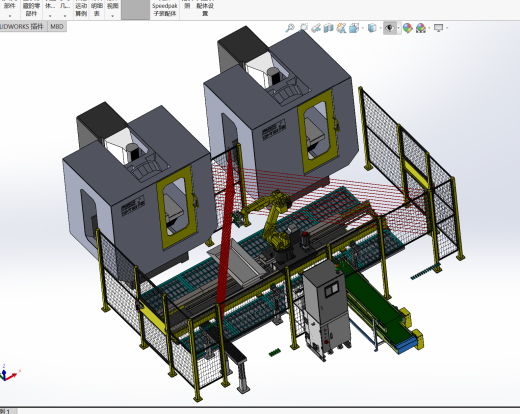
Task: Click the Display Style cube icon
Action: click(x=372, y=28)
